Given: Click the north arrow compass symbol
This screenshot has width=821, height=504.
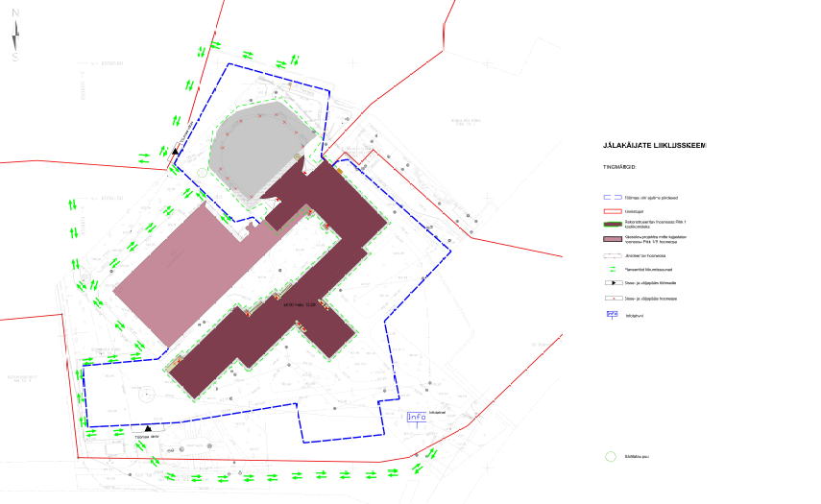Looking at the screenshot, I should point(14,38).
